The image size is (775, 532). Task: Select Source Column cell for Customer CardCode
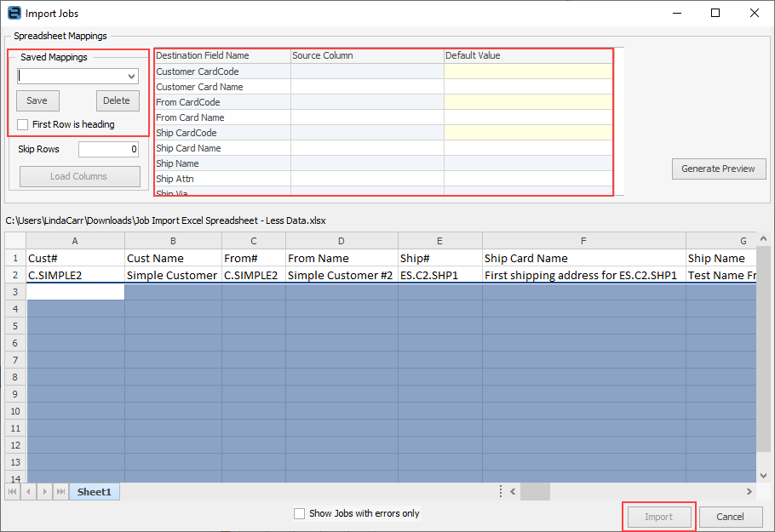pos(367,72)
